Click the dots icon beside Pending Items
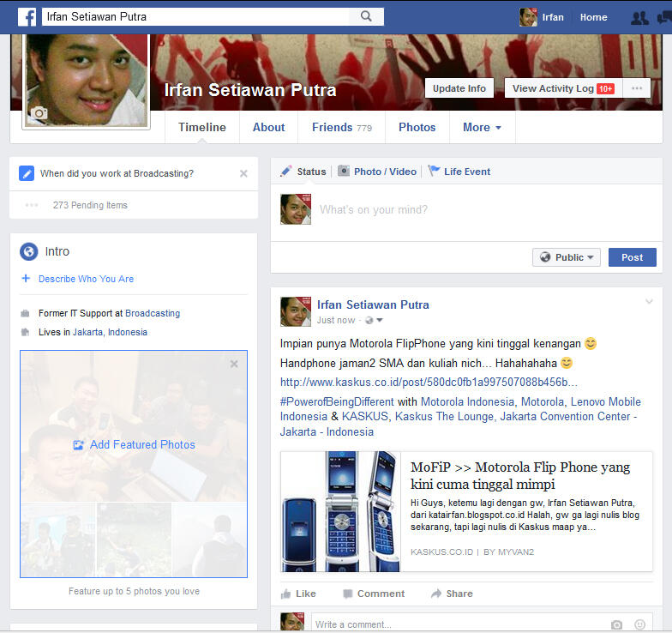The height and width of the screenshot is (633, 672). [32, 205]
